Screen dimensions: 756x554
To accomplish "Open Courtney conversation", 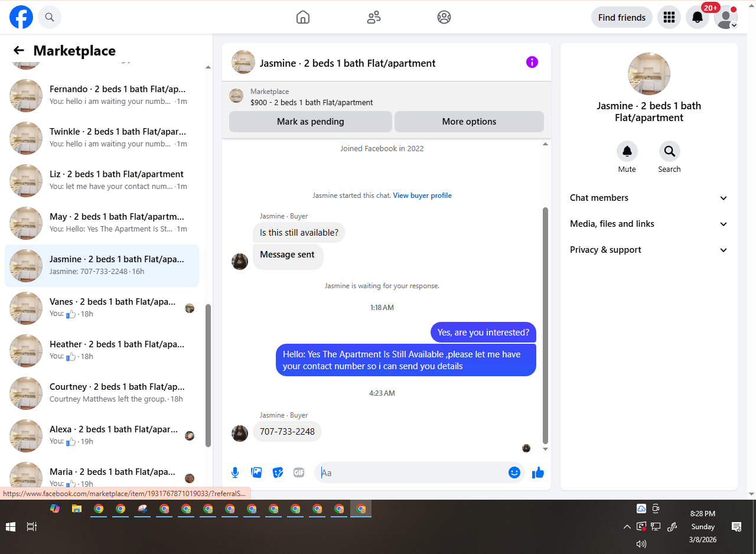I will pyautogui.click(x=102, y=393).
